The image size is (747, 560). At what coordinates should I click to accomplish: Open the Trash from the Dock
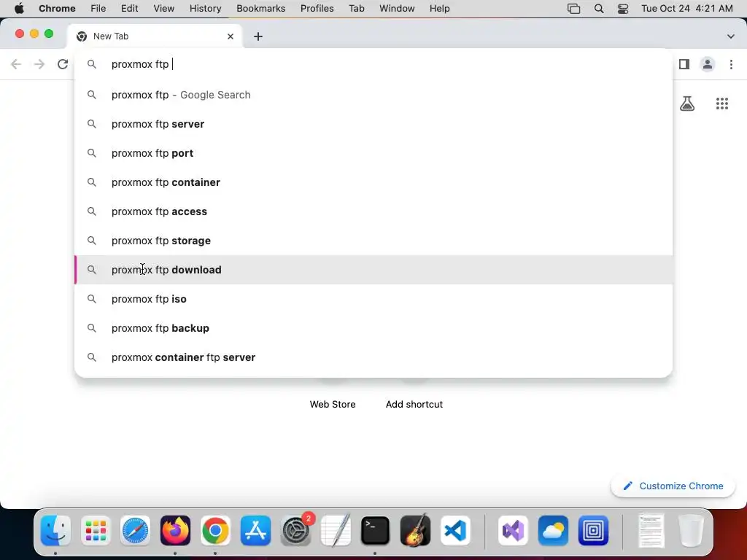pyautogui.click(x=691, y=530)
